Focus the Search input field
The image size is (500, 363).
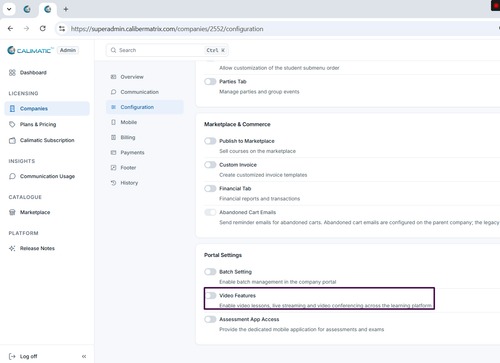167,50
